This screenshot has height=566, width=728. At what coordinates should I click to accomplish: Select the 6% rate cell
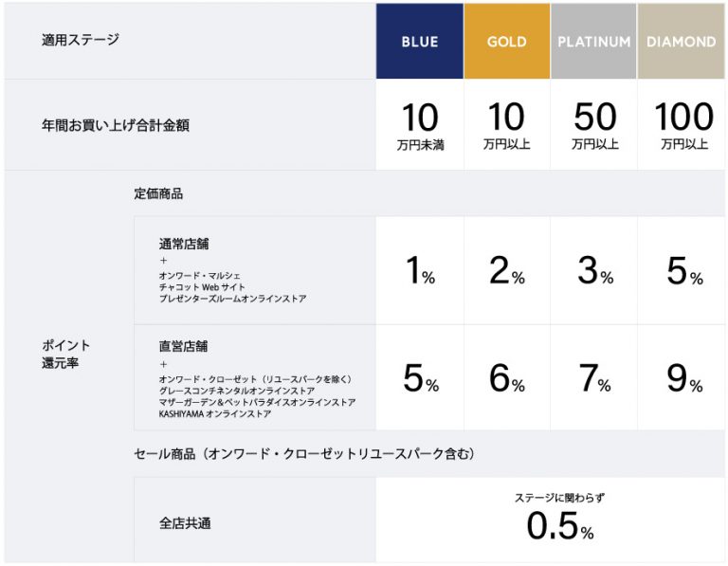[x=506, y=379]
